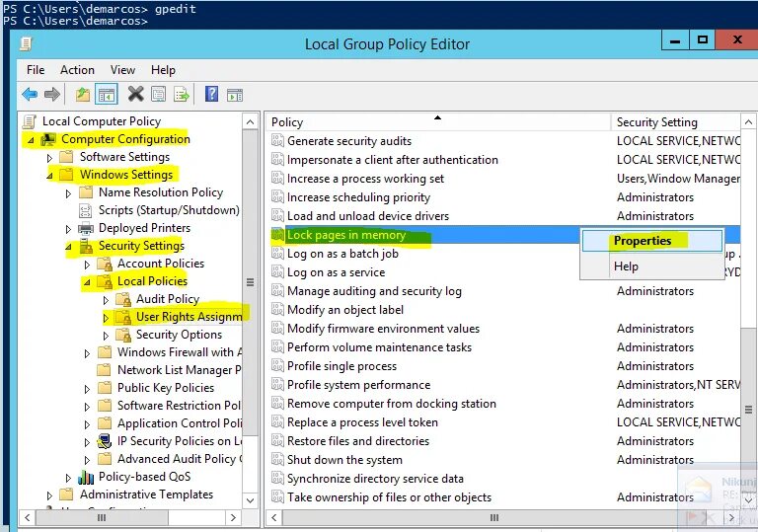Click icon beside Shut down the system
Image resolution: width=758 pixels, height=532 pixels.
click(277, 460)
